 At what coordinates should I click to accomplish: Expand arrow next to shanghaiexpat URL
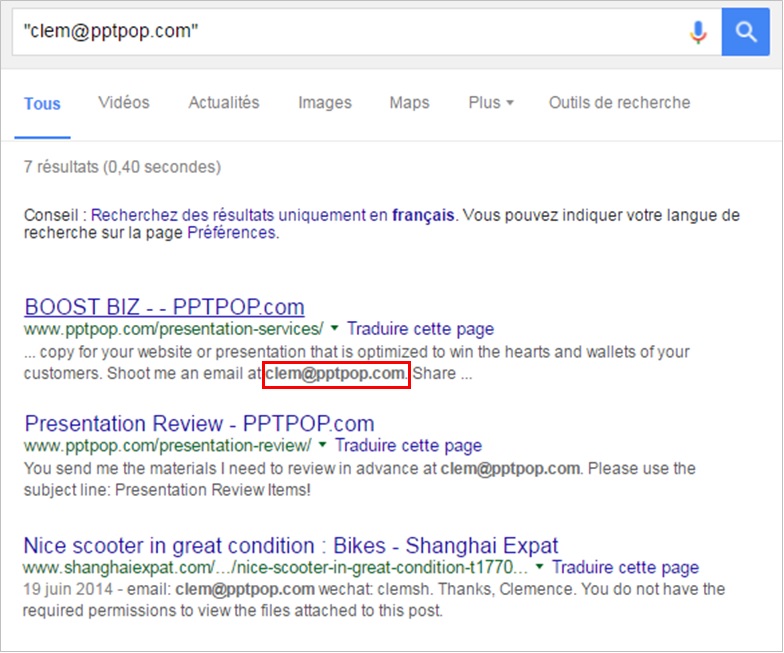click(539, 566)
